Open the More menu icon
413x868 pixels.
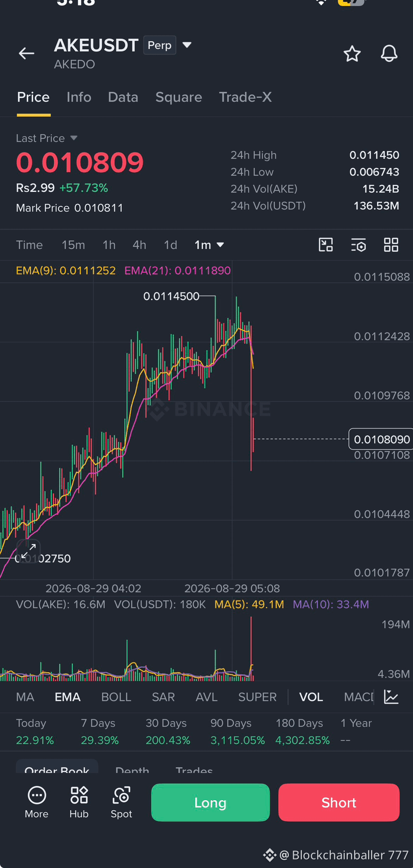pyautogui.click(x=37, y=802)
